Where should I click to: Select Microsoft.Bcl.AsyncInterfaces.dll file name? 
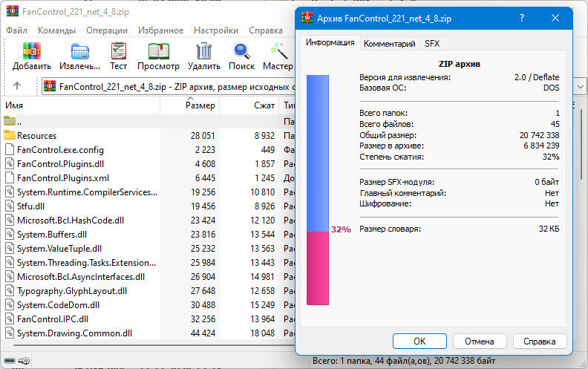click(81, 277)
